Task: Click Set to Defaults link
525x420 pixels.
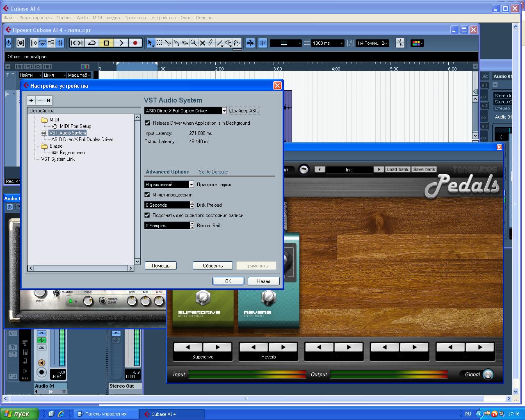Action: 213,172
